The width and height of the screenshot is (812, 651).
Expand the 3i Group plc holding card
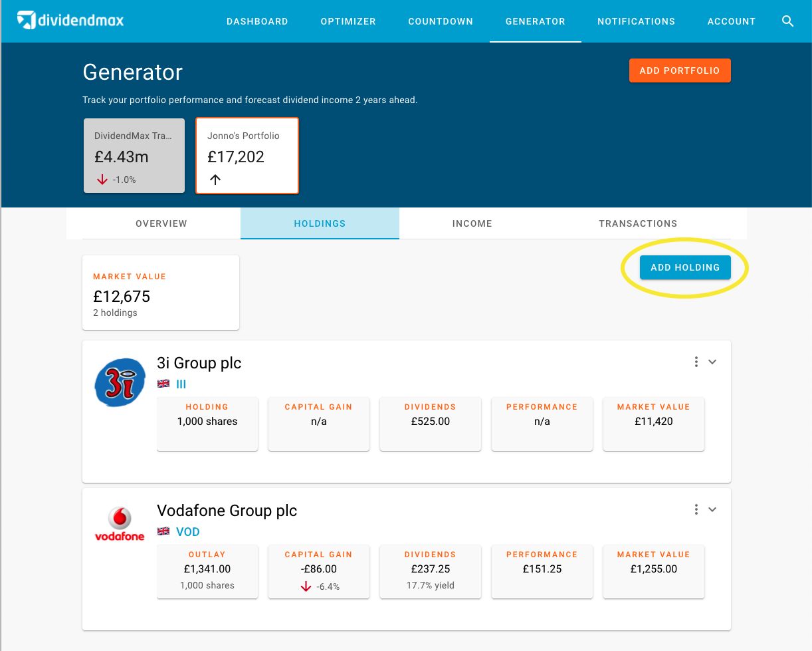[712, 362]
